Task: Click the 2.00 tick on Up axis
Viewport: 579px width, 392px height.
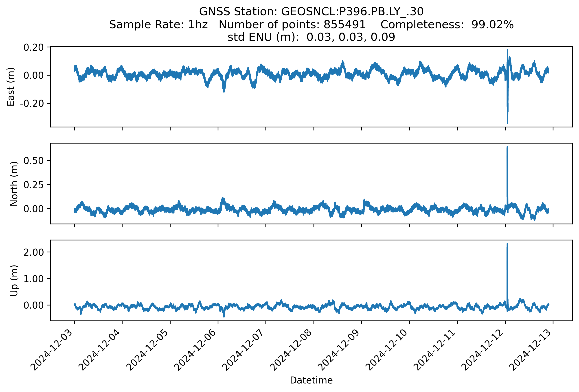Action: tap(33, 252)
